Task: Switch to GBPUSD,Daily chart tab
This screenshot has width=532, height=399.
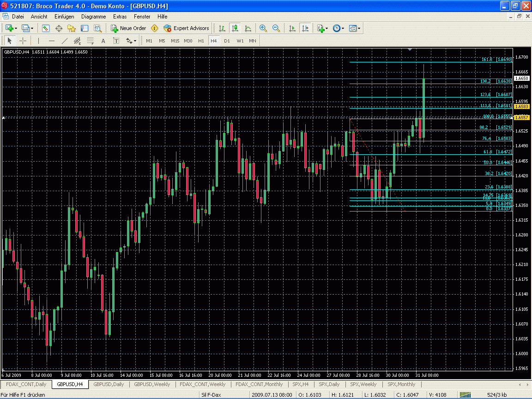Action: [x=109, y=384]
